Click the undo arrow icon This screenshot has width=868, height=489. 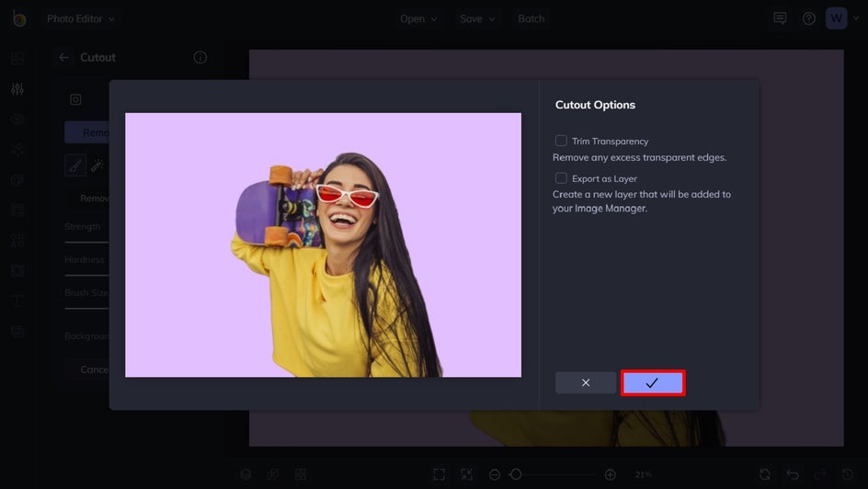(793, 474)
